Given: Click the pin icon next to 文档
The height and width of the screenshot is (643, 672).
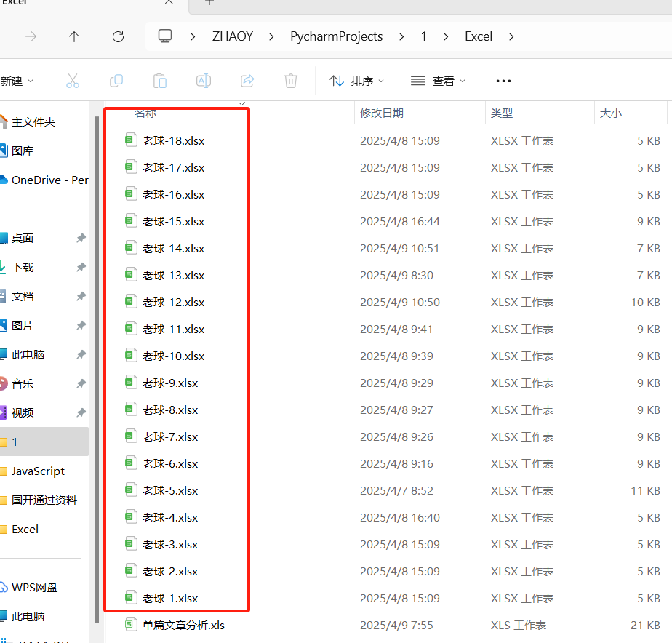Looking at the screenshot, I should [x=81, y=296].
